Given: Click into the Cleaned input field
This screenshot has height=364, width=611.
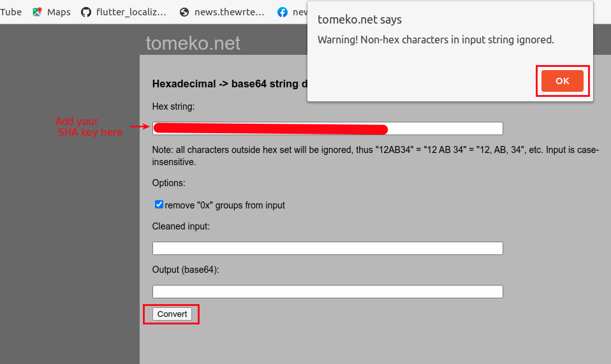Looking at the screenshot, I should (327, 248).
